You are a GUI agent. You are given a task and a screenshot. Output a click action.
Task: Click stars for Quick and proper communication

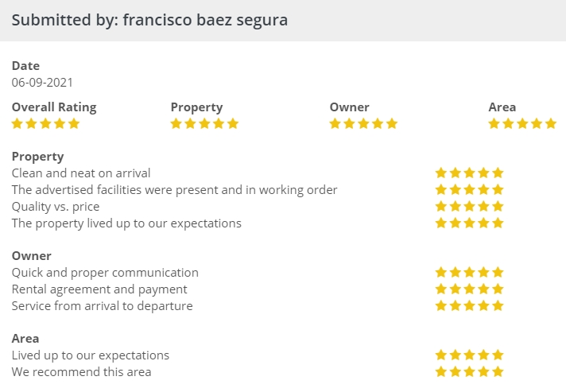pyautogui.click(x=469, y=273)
